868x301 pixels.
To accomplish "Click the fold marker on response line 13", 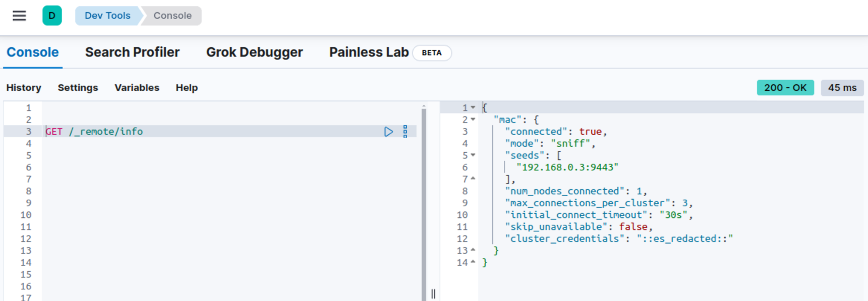I will (x=473, y=251).
